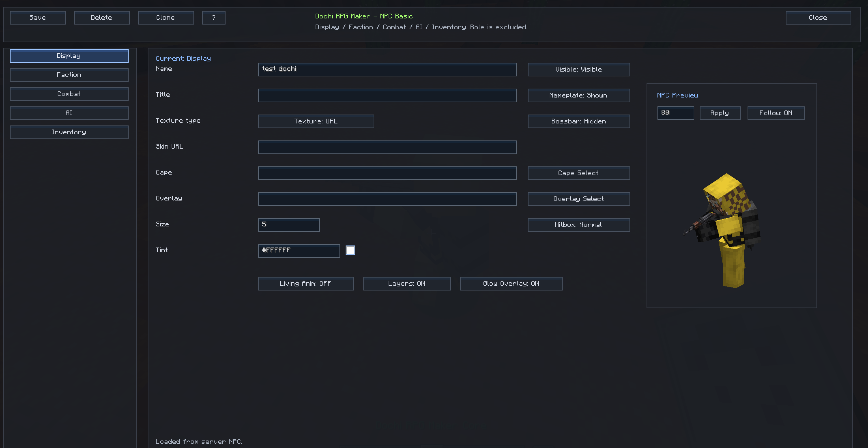868x448 pixels.
Task: Open the question mark help button
Action: (214, 18)
